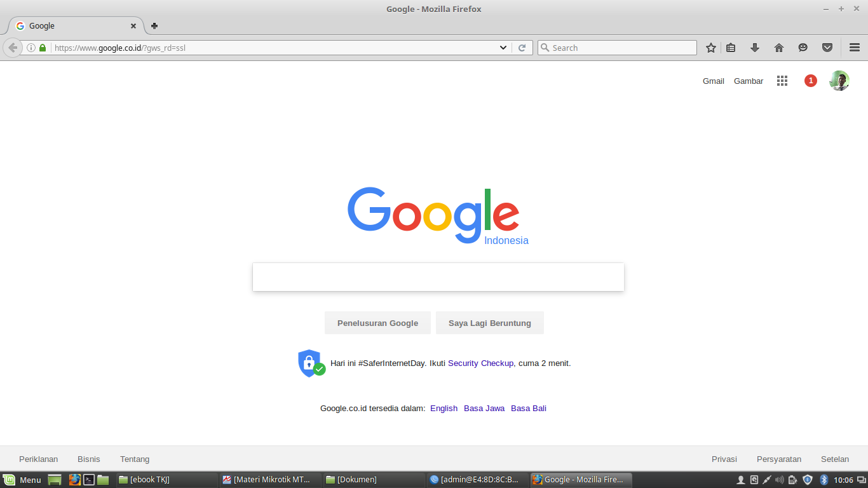868x488 pixels.
Task: Switch to the Dokumen window
Action: tap(373, 480)
